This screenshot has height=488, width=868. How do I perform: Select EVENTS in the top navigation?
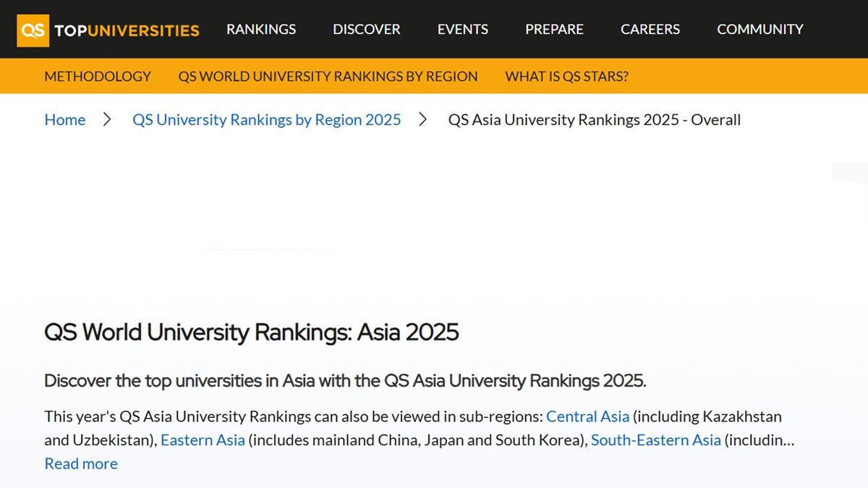pyautogui.click(x=462, y=30)
